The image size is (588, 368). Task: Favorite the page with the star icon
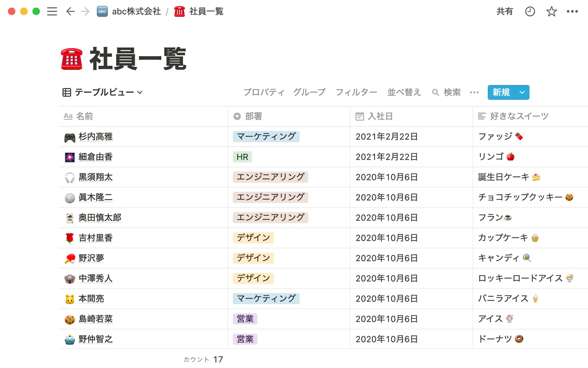(551, 11)
